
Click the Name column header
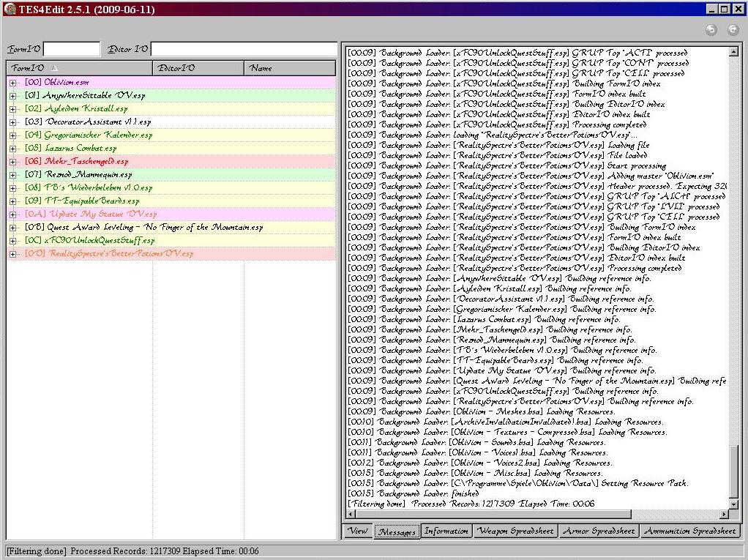click(x=289, y=68)
